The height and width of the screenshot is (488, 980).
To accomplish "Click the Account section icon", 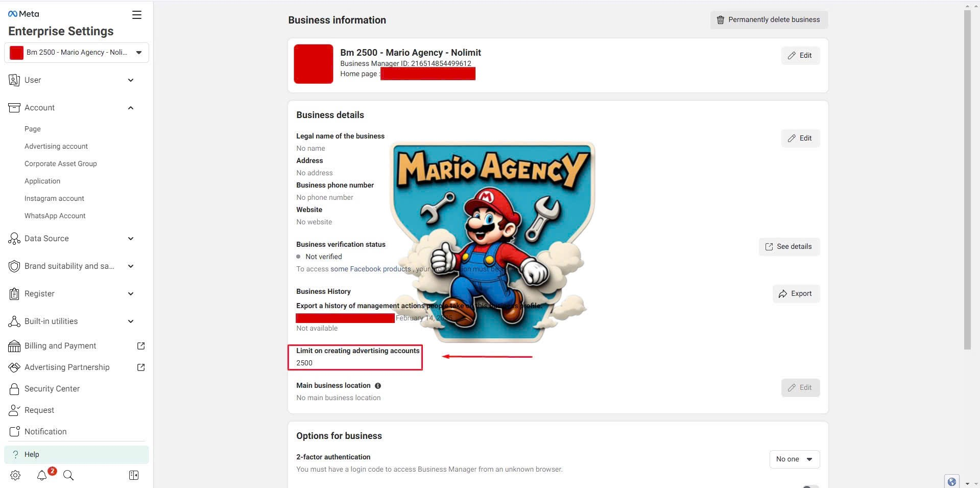I will tap(14, 108).
